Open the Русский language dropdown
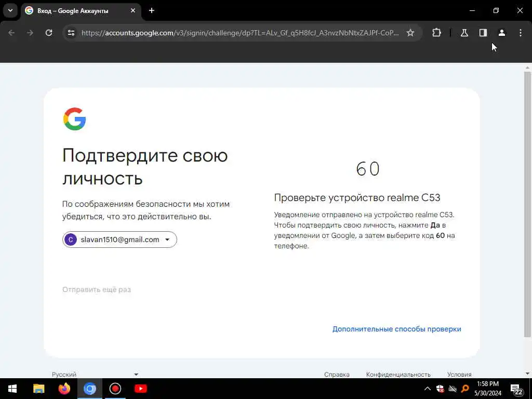 click(x=95, y=374)
